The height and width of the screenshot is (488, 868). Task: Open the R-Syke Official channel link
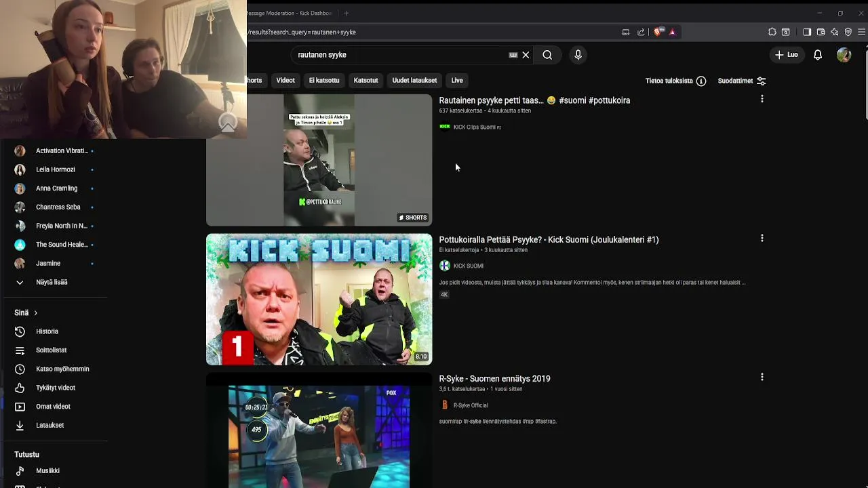click(x=471, y=405)
